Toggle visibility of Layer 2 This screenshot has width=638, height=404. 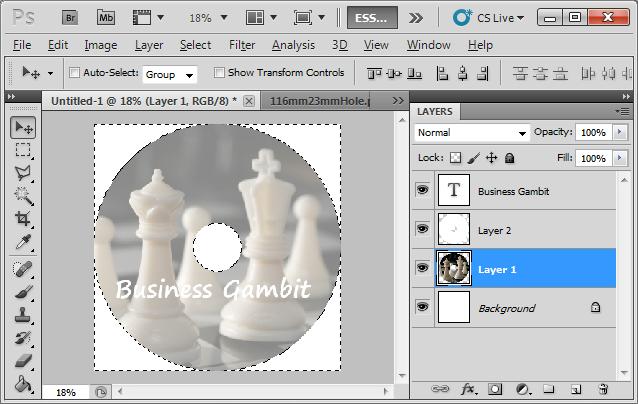pos(422,230)
